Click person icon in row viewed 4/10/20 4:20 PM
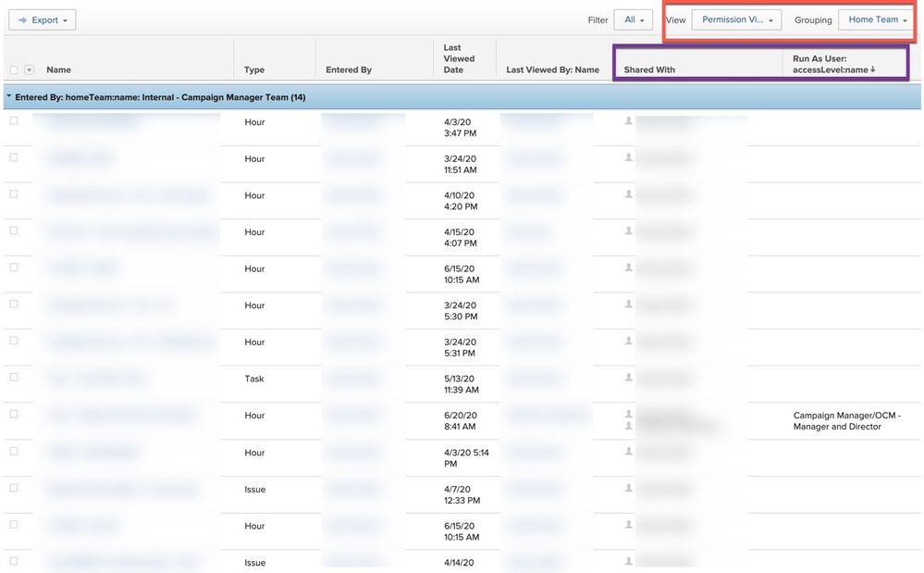 [629, 193]
